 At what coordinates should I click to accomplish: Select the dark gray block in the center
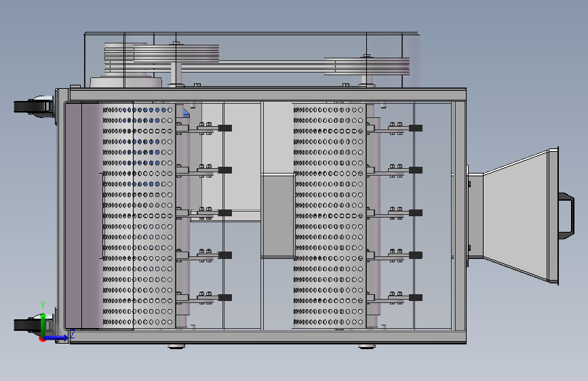coord(278,216)
